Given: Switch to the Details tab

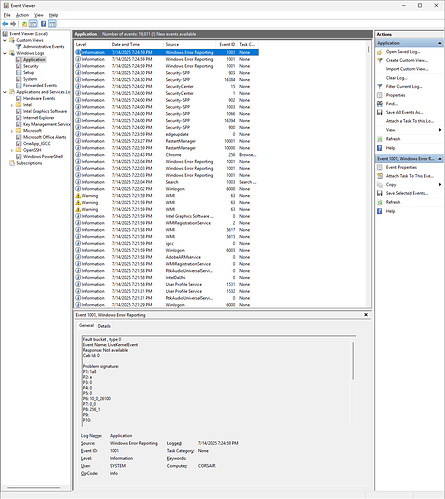Looking at the screenshot, I should [104, 326].
